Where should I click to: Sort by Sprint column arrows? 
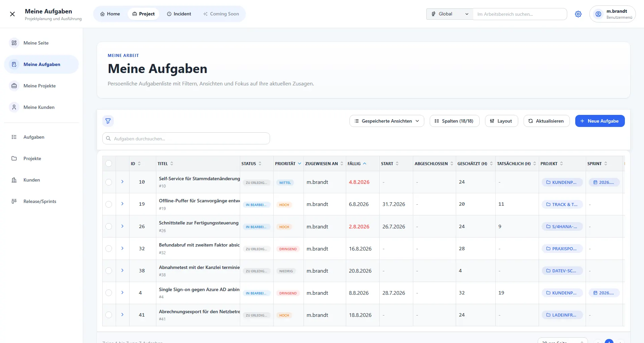coord(606,163)
